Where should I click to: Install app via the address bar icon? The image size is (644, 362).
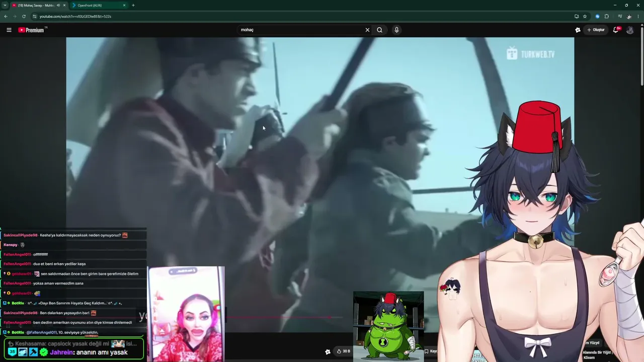coord(577,17)
